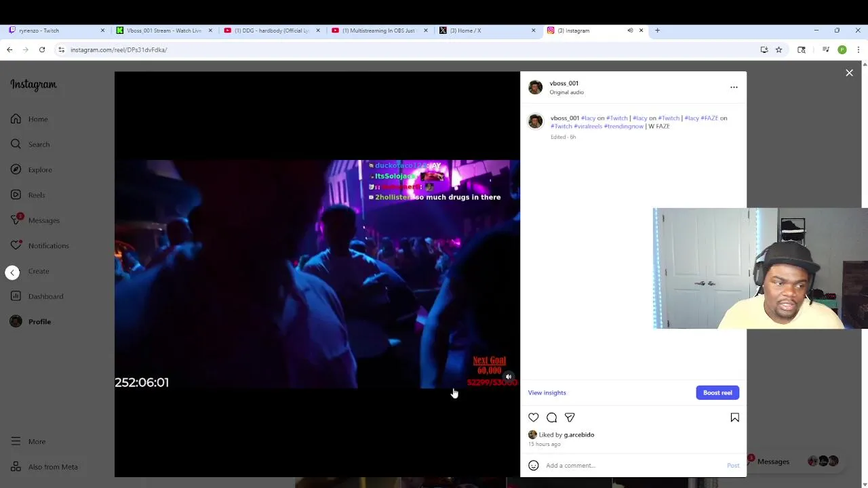868x488 pixels.
Task: Switch to the Vboss_001 Stream tab
Action: click(165, 30)
